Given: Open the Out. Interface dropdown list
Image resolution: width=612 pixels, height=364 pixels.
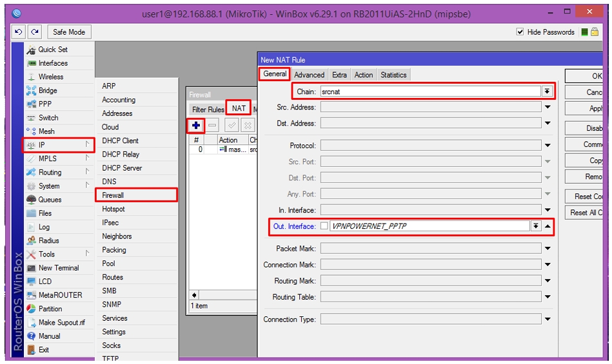Looking at the screenshot, I should click(x=536, y=226).
